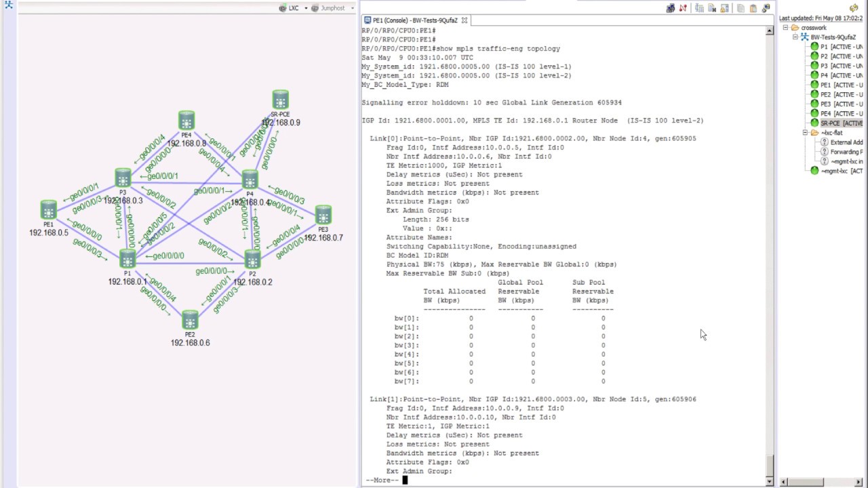Screen dimensions: 868x488
Task: Click the topology icon at top-left corner
Action: coord(8,5)
